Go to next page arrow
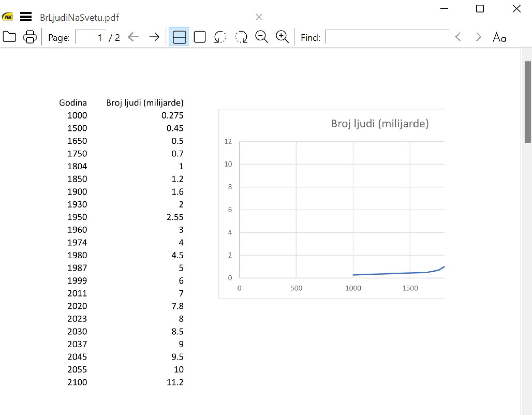The image size is (532, 415). pos(154,37)
